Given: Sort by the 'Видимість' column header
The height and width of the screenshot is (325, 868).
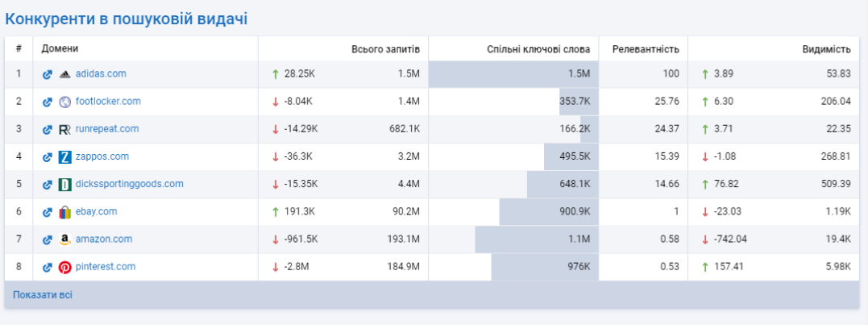Looking at the screenshot, I should coord(826,49).
